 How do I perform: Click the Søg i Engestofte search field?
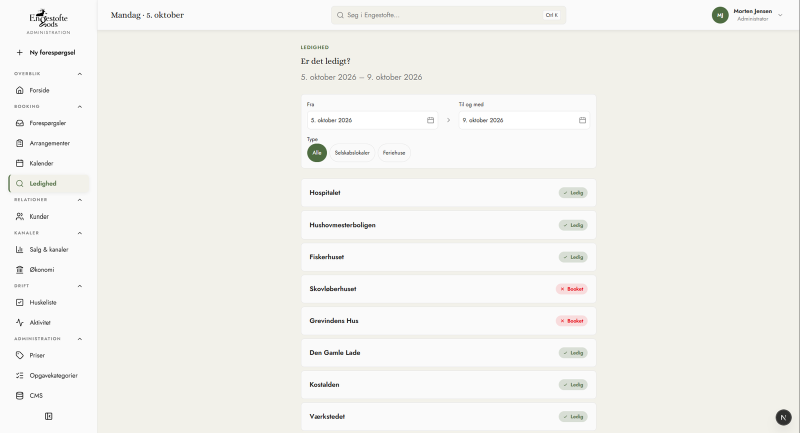(448, 15)
